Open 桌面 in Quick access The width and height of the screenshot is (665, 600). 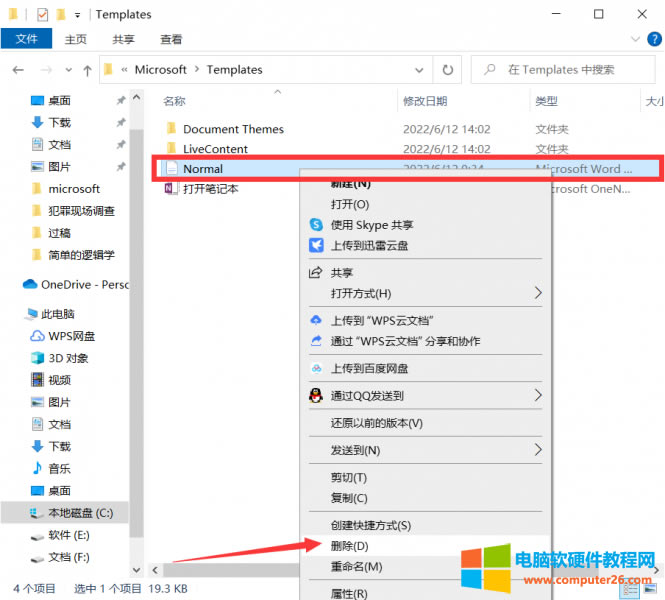(x=59, y=100)
